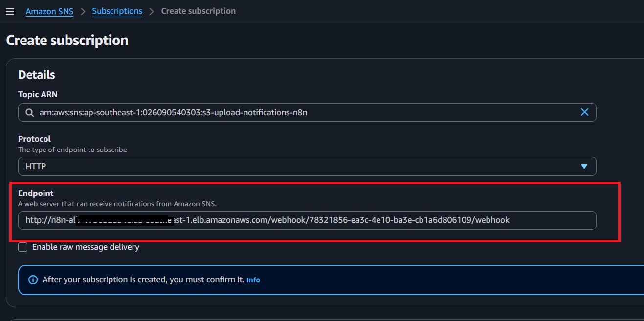Click the 'Topic ARN' field label
Screen dimensions: 644x321
[x=38, y=94]
